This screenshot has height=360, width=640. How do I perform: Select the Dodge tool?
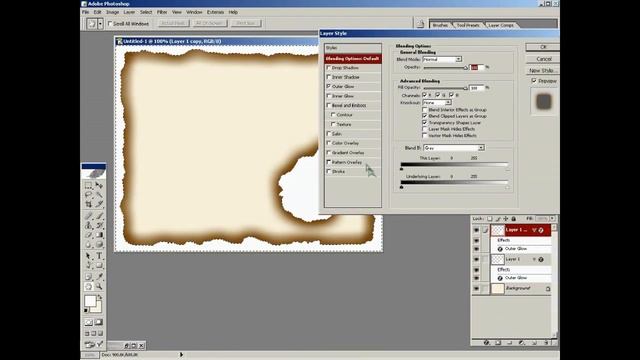[99, 244]
